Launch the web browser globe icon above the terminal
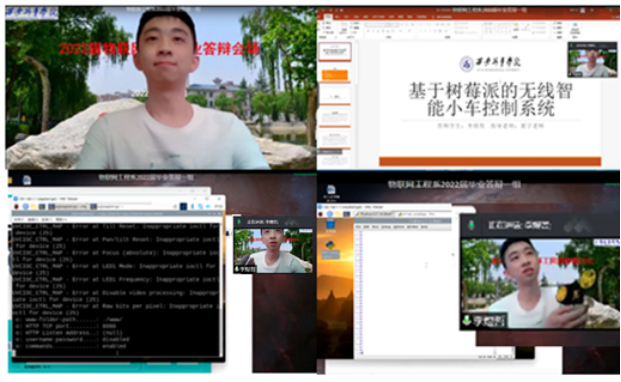This screenshot has width=621, height=382. (26, 207)
